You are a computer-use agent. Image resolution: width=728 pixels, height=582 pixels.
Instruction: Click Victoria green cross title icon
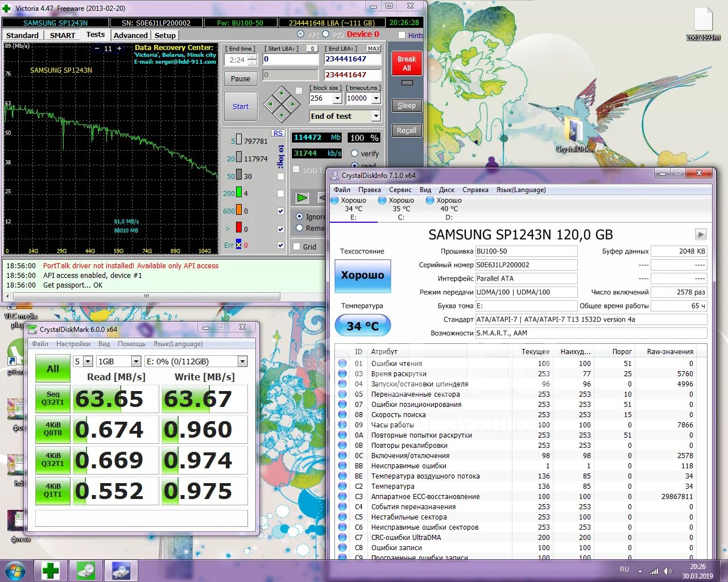tap(7, 8)
